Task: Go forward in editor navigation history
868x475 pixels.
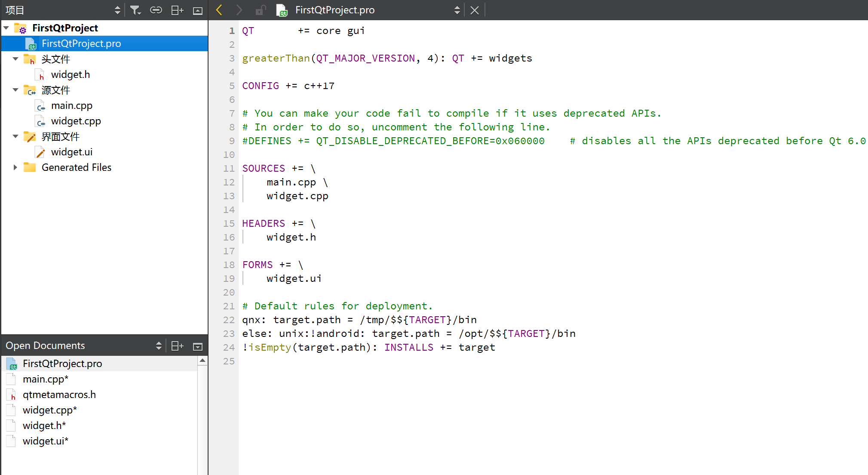Action: (239, 10)
